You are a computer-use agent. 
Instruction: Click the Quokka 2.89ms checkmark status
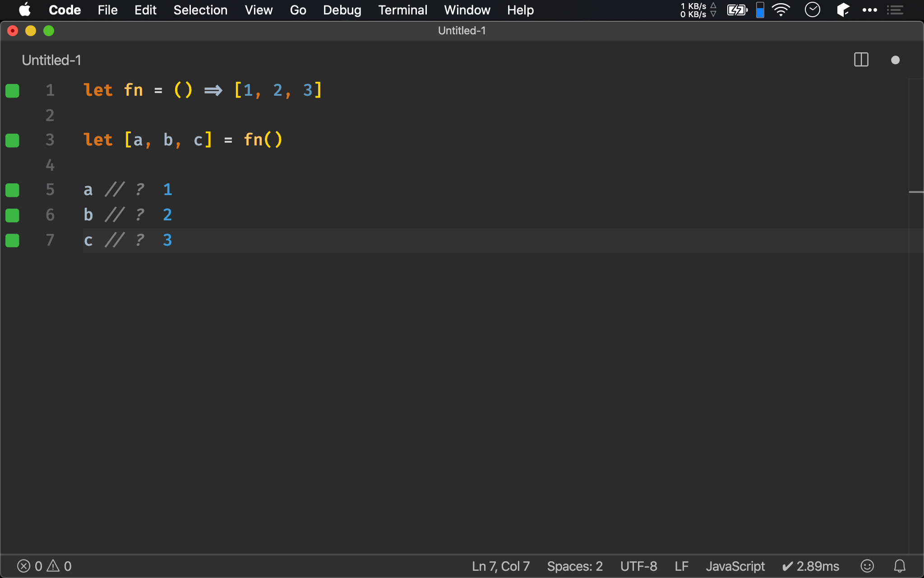click(x=810, y=566)
